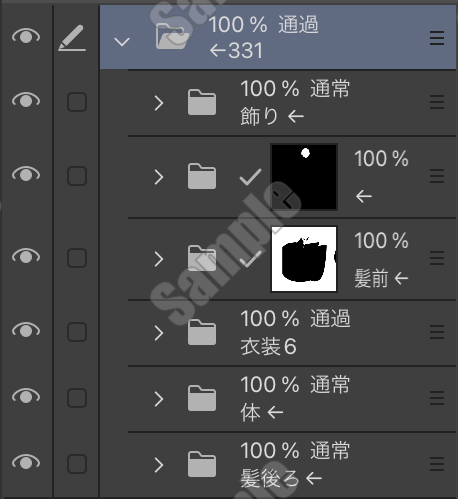Check the edit box for 体 folder
Viewport: 458px width, 499px height.
tap(77, 398)
